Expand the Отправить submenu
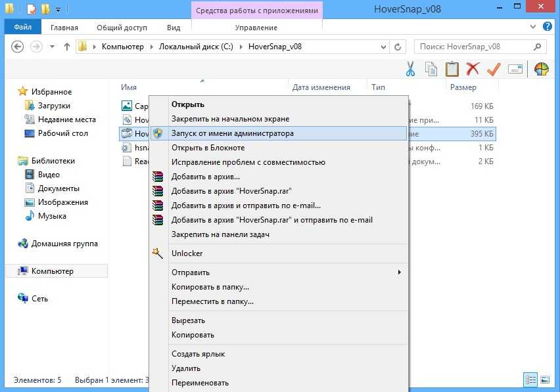This screenshot has height=392, width=560. 399,272
